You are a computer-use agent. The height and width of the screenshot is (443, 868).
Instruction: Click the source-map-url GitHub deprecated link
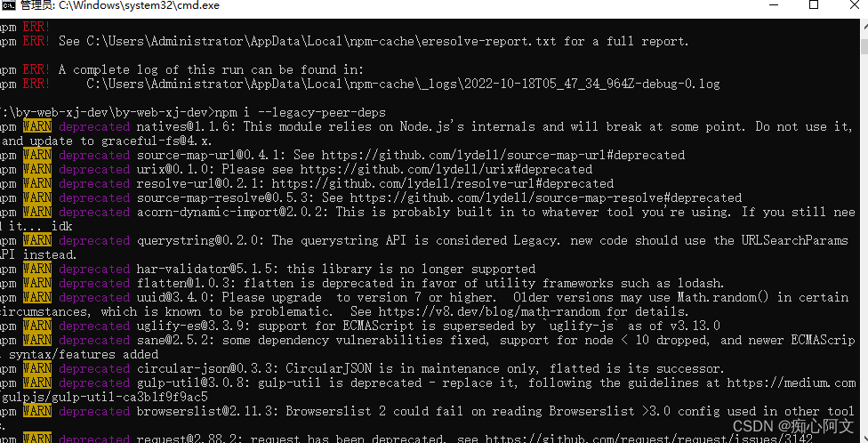(502, 155)
